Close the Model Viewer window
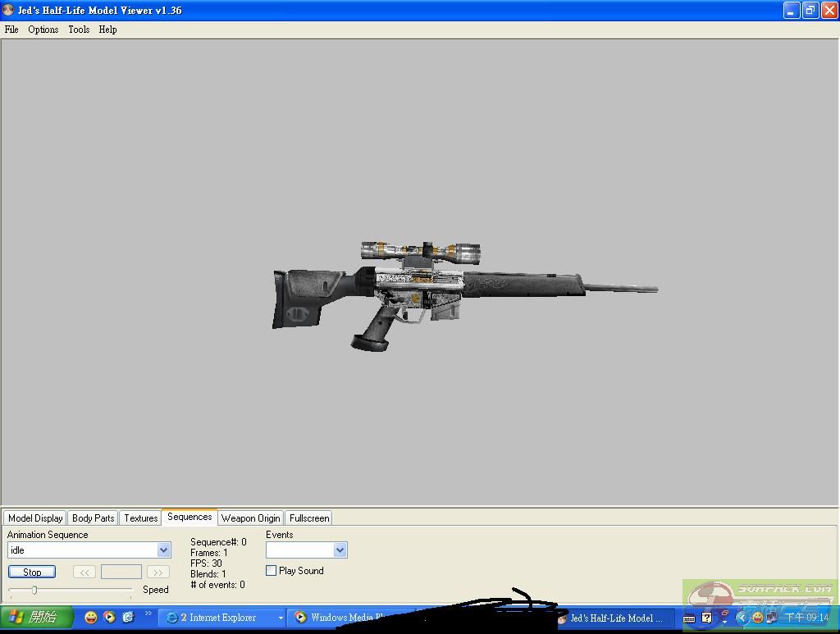 coord(830,10)
